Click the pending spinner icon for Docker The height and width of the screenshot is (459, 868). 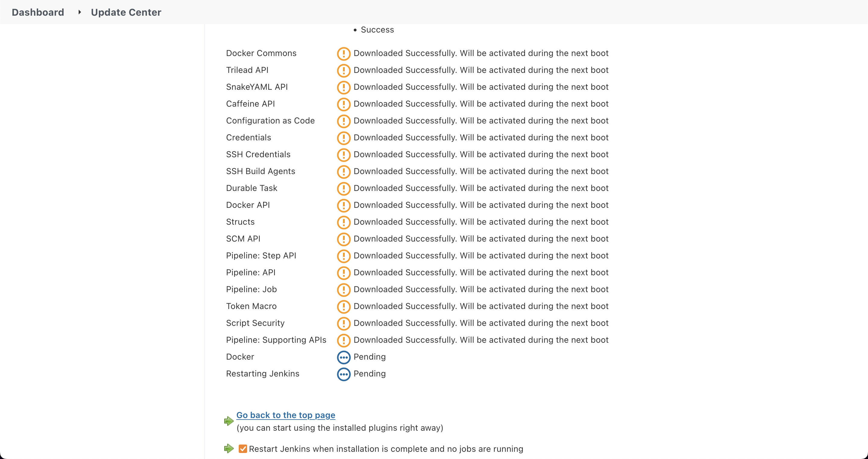(x=344, y=357)
